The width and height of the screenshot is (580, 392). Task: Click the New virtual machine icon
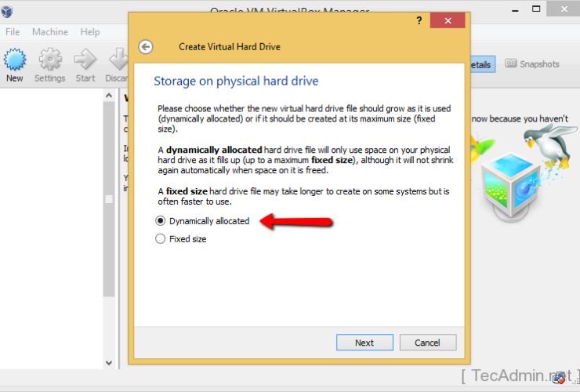[14, 60]
